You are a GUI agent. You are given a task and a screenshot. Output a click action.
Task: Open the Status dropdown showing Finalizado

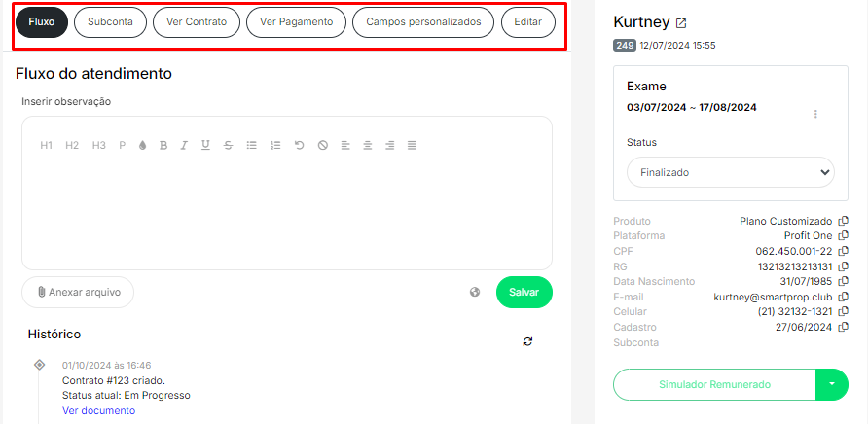click(730, 172)
